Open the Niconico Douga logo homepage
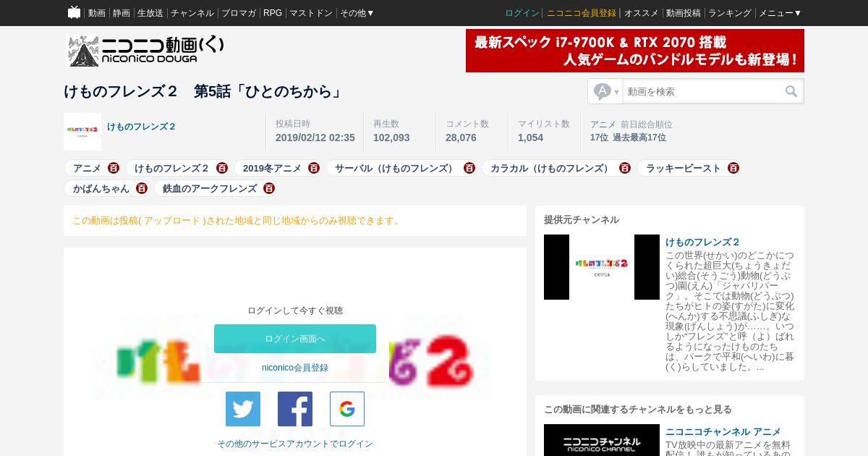This screenshot has width=868, height=456. click(x=146, y=51)
